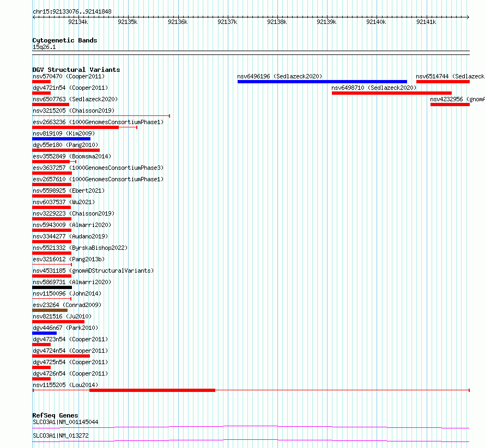485x448 pixels.
Task: Select nsv821516 (Ju2010) label
Action: [62, 316]
